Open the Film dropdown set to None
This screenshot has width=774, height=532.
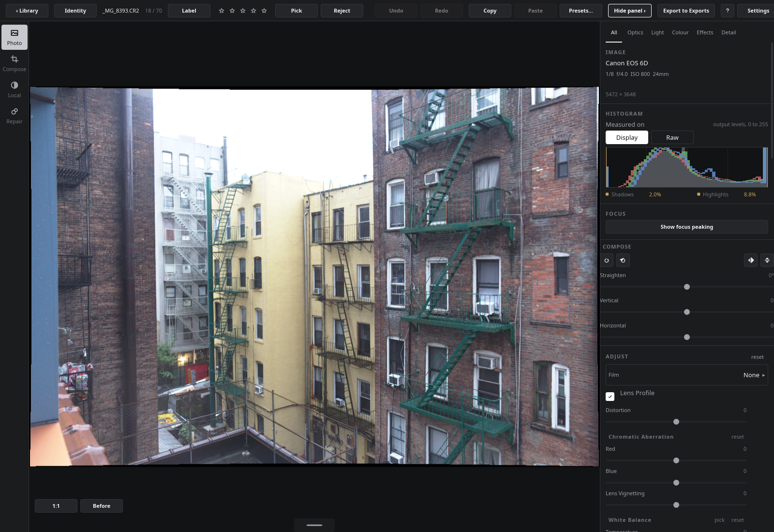point(687,375)
